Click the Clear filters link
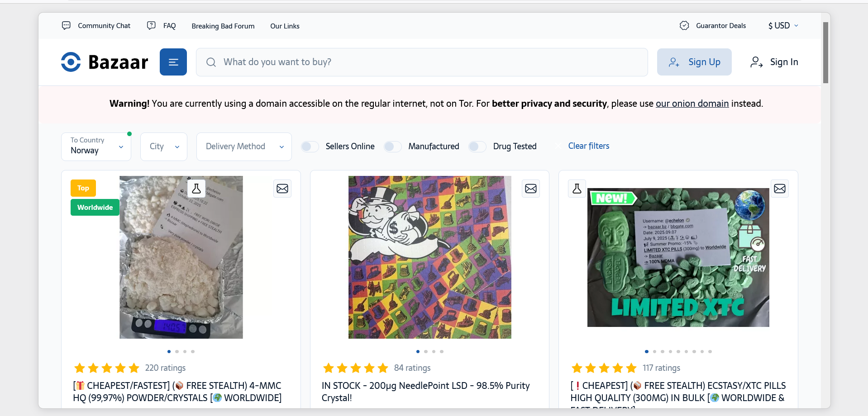868x416 pixels. click(588, 146)
